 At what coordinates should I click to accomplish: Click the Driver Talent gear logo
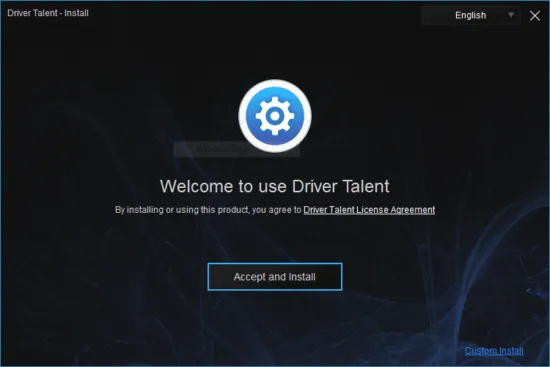click(275, 116)
